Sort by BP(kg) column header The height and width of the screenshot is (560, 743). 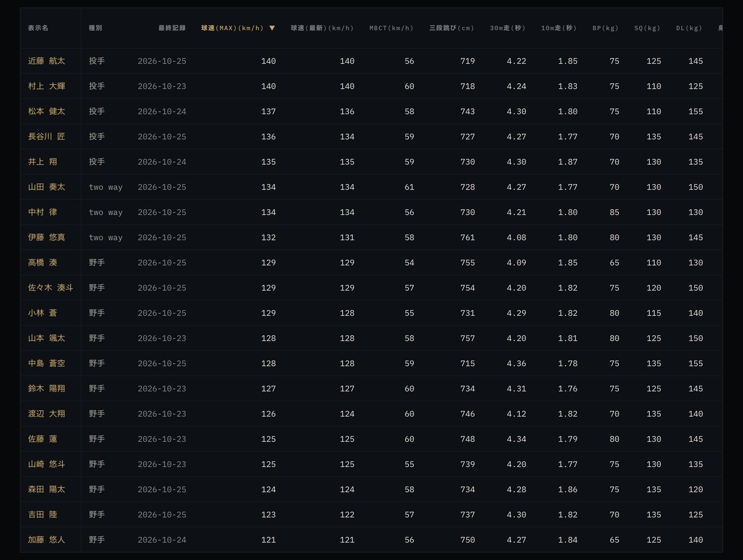[606, 28]
